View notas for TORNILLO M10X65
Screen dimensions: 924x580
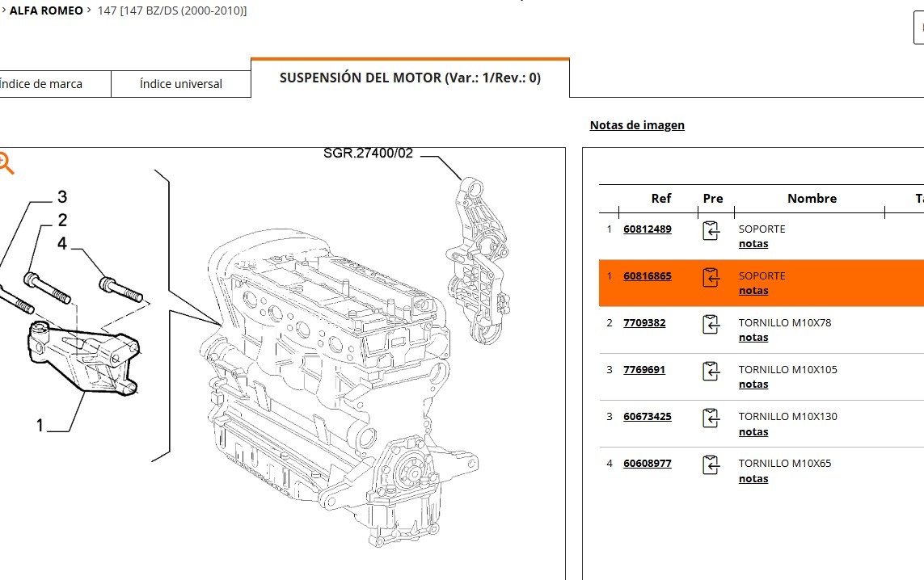pyautogui.click(x=753, y=479)
